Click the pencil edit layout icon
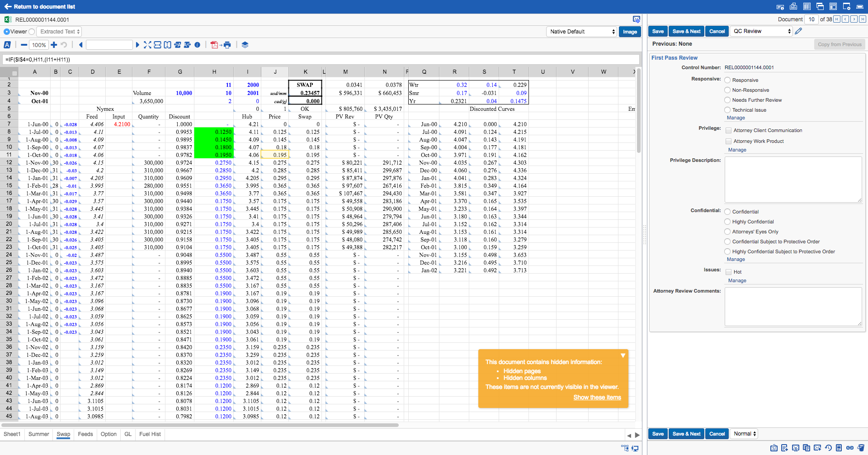This screenshot has height=455, width=868. point(798,31)
